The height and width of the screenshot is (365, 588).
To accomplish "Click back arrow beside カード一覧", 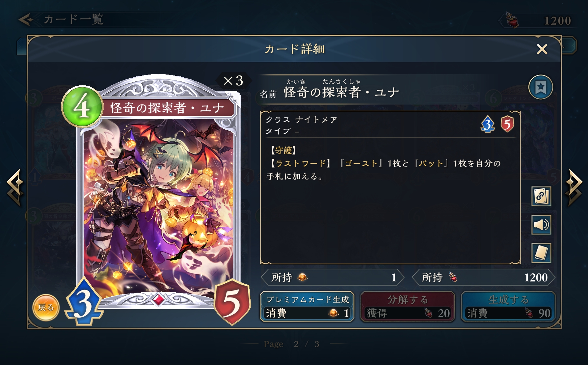I will point(26,19).
